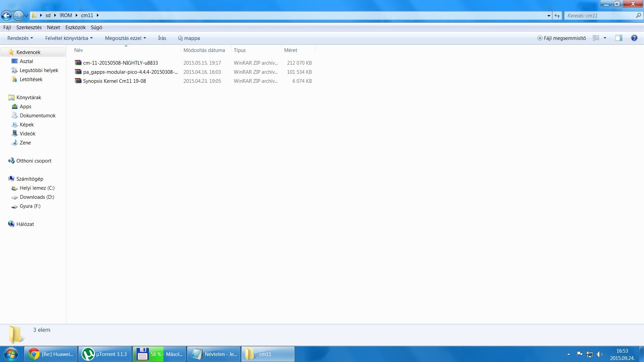Select pa_gapps-modular-pico file icon

(x=78, y=72)
